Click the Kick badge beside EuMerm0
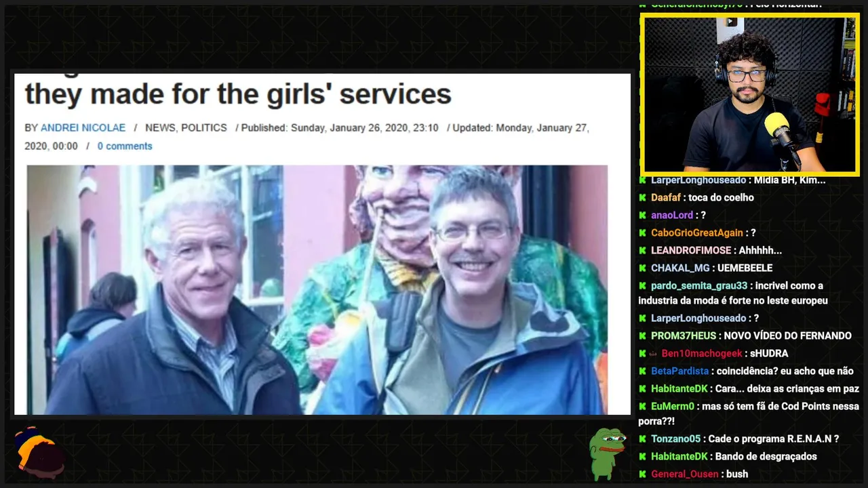 pyautogui.click(x=642, y=407)
